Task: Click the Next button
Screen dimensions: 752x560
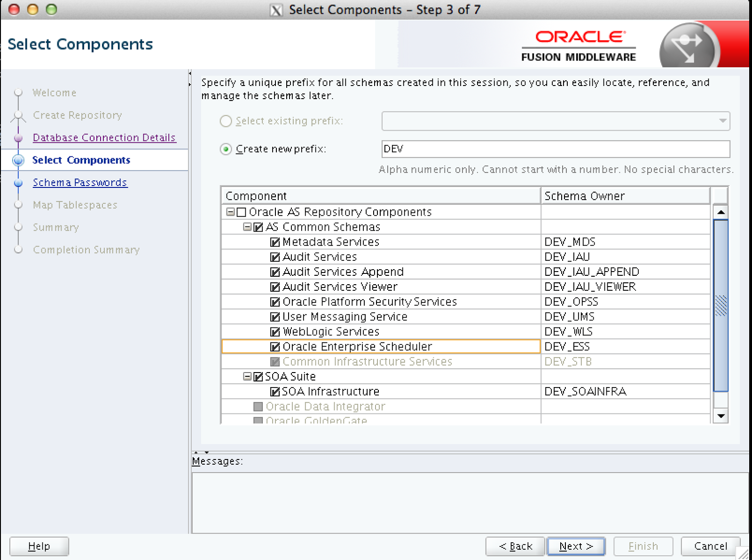Action: pyautogui.click(x=576, y=546)
